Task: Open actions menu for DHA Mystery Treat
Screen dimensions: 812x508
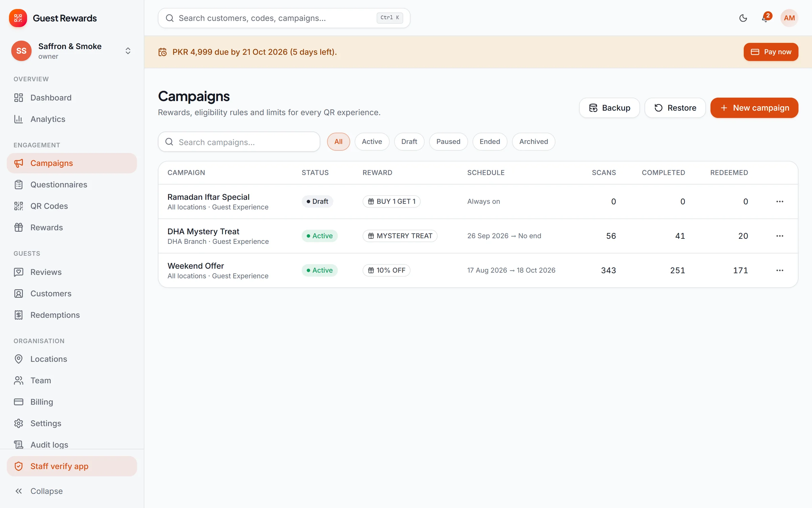Action: pos(780,236)
